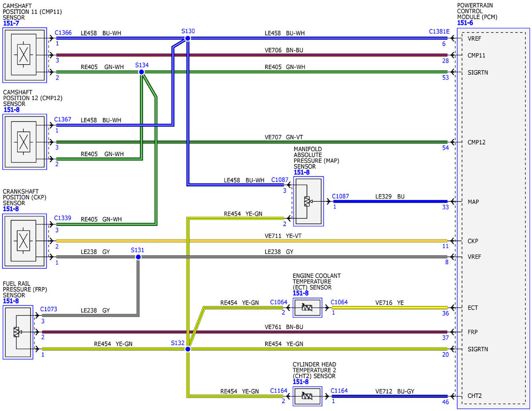Click the S134 splice dot
The width and height of the screenshot is (532, 411).
point(141,72)
